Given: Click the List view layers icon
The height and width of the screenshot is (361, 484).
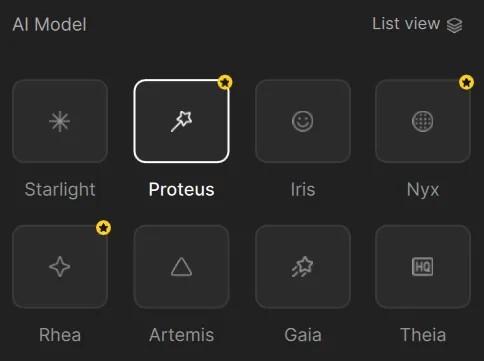Looking at the screenshot, I should coord(454,25).
